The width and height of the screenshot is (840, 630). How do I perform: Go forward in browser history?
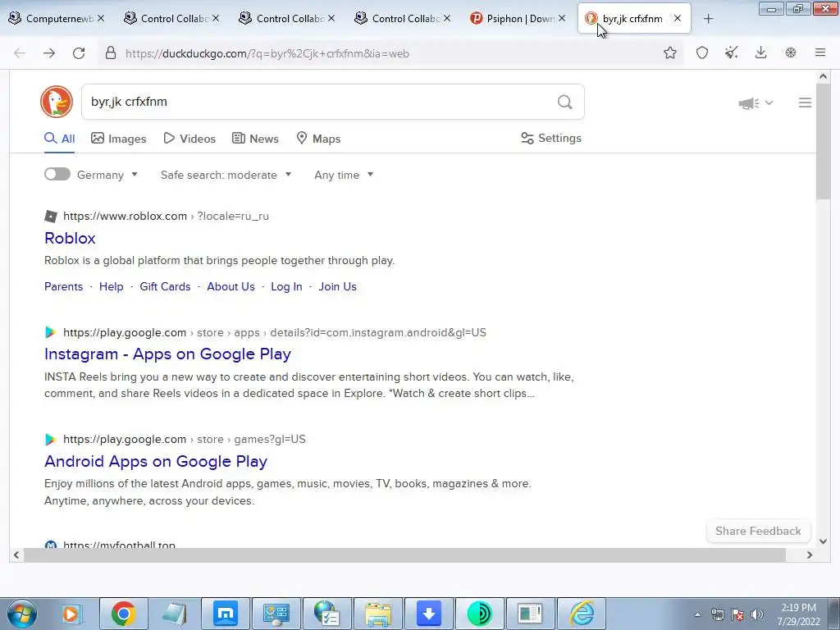point(48,53)
